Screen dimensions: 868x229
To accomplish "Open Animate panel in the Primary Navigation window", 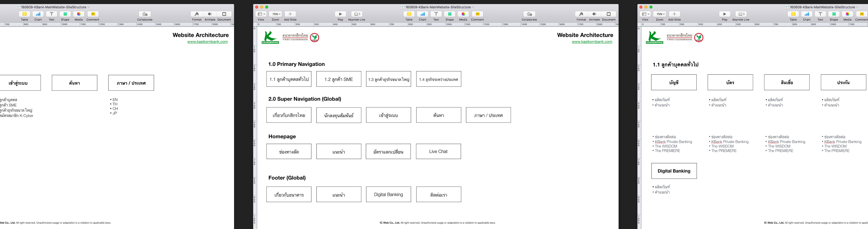I will 594,14.
